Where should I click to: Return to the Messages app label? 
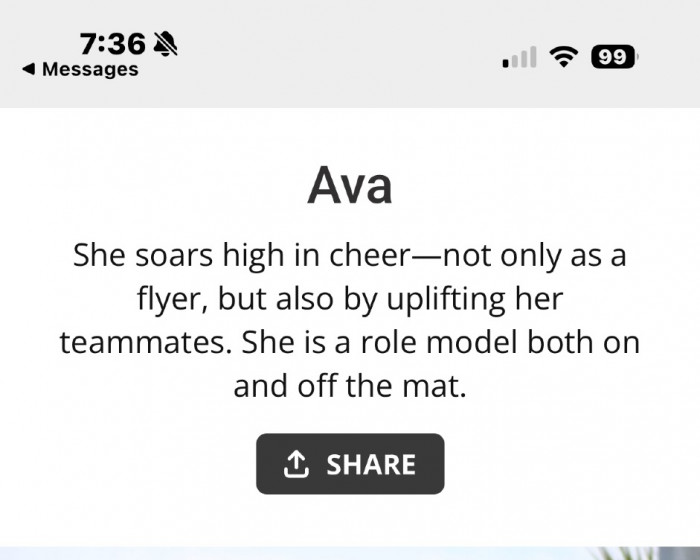(x=90, y=69)
